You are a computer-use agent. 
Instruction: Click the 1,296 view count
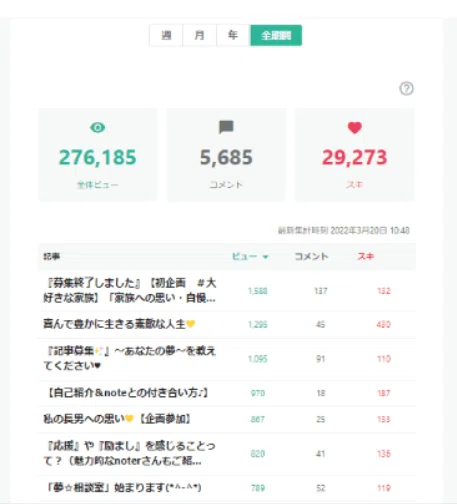[258, 324]
